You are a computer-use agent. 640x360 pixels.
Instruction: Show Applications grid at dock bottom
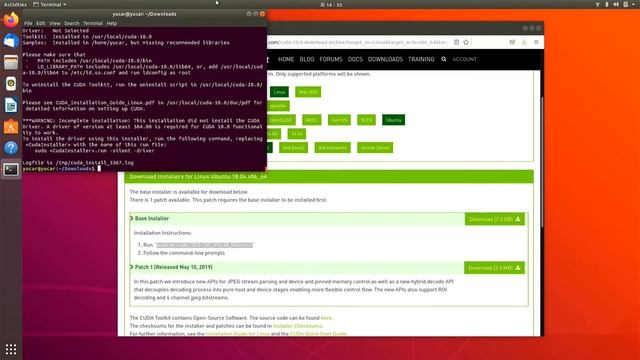[11, 349]
